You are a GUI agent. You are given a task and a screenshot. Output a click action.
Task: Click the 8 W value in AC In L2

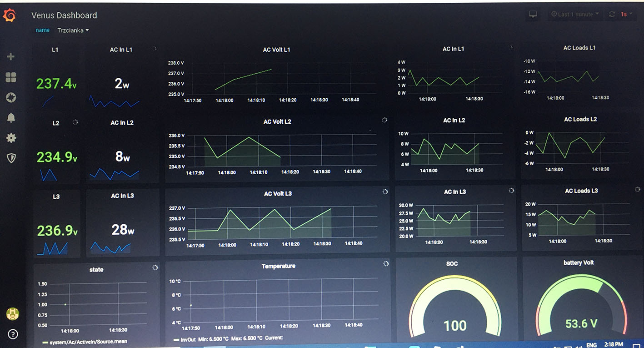[x=123, y=156]
